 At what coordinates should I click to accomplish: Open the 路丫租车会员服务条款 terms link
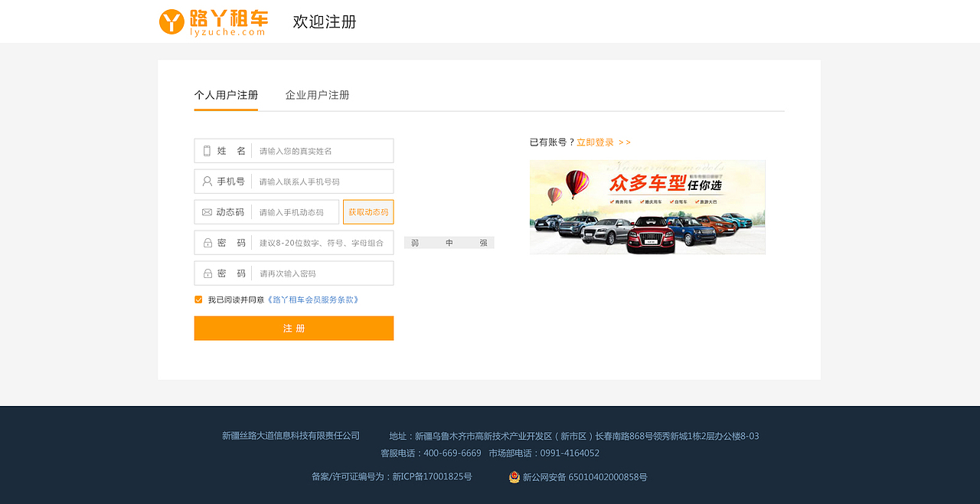pyautogui.click(x=313, y=299)
